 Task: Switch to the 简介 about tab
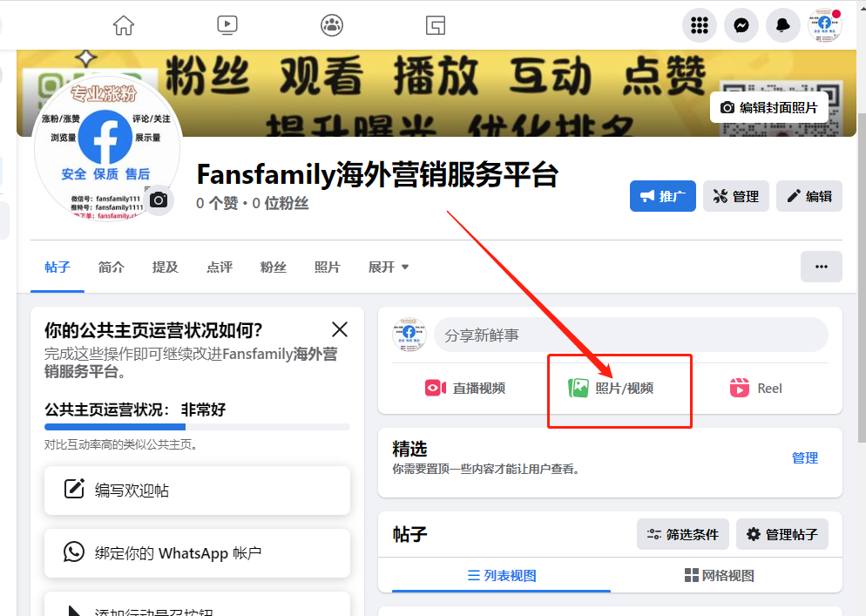(111, 267)
